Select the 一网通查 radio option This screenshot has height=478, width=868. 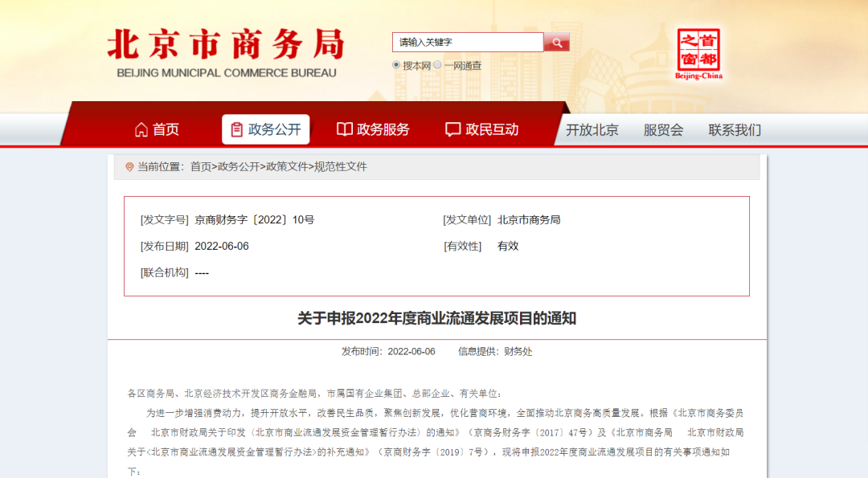[x=437, y=65]
